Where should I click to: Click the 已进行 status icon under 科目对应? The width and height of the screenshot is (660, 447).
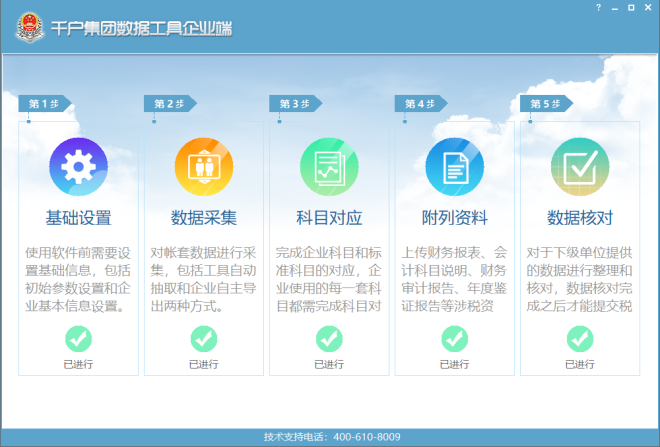click(329, 339)
